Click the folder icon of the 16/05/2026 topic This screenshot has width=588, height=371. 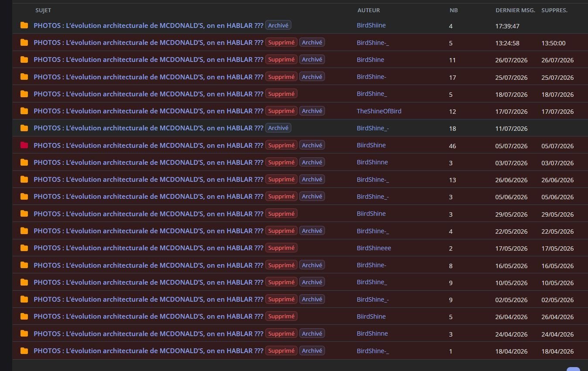pyautogui.click(x=24, y=265)
